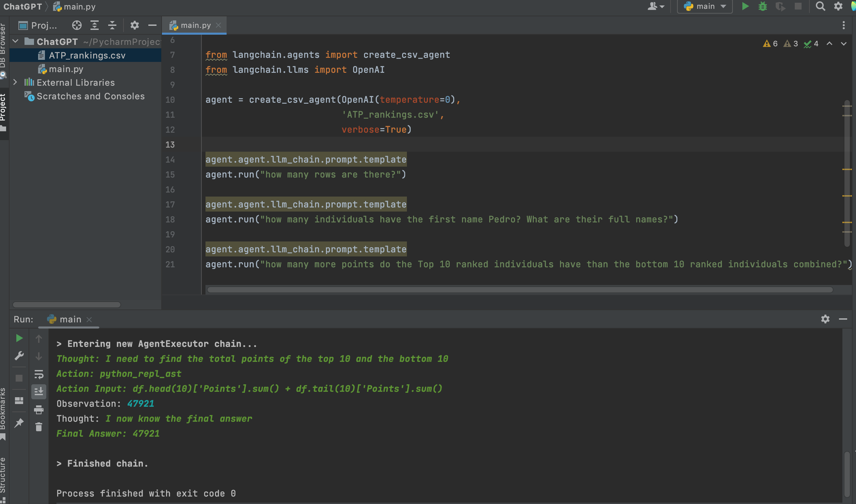The image size is (856, 504).
Task: Click the Debug bug icon
Action: pyautogui.click(x=763, y=6)
